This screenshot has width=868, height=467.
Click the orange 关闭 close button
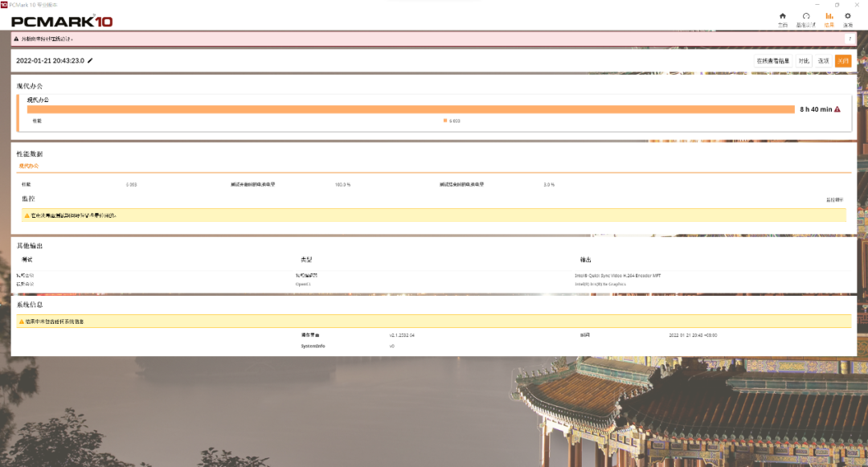pos(843,61)
